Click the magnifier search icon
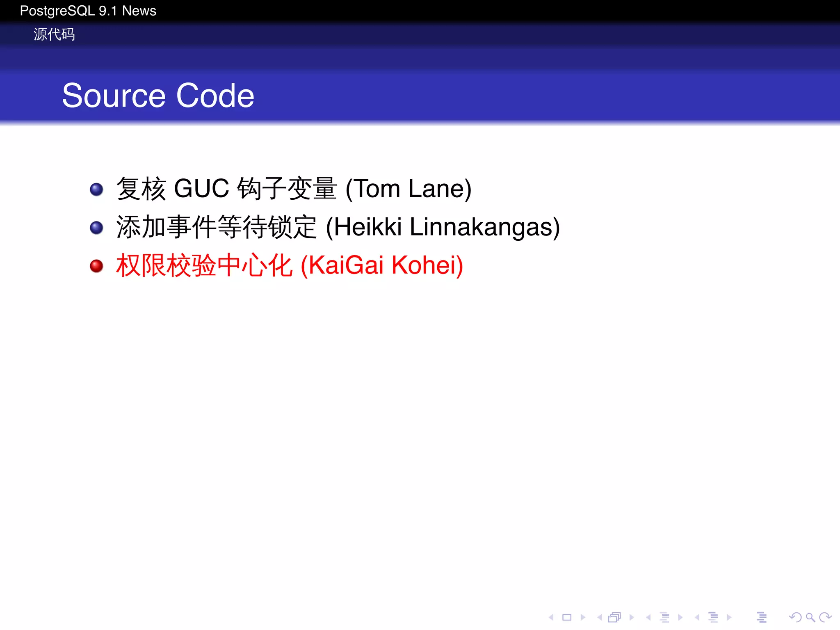This screenshot has height=630, width=840. (x=810, y=617)
